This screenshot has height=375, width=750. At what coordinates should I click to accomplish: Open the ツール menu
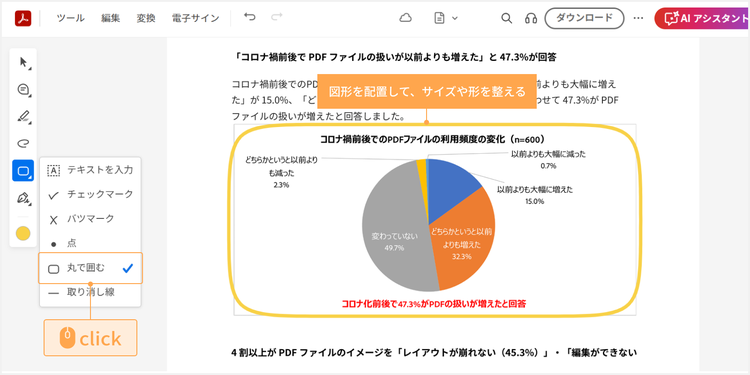[70, 19]
